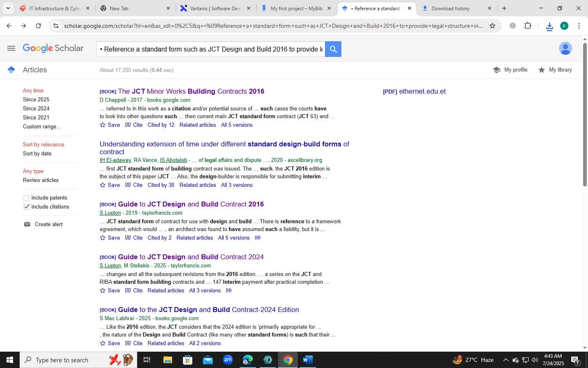This screenshot has width=588, height=368.
Task: Close the Download history tab
Action: coord(490,8)
